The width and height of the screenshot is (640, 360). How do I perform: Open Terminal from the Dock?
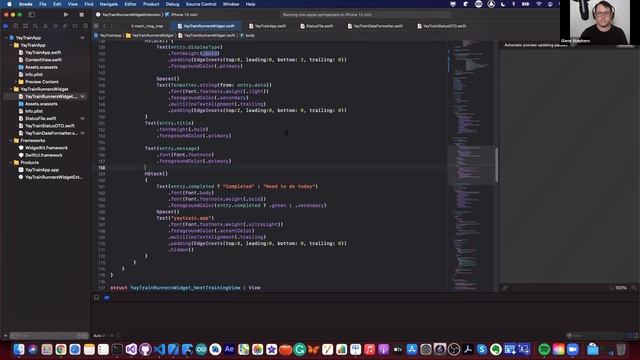pos(117,349)
